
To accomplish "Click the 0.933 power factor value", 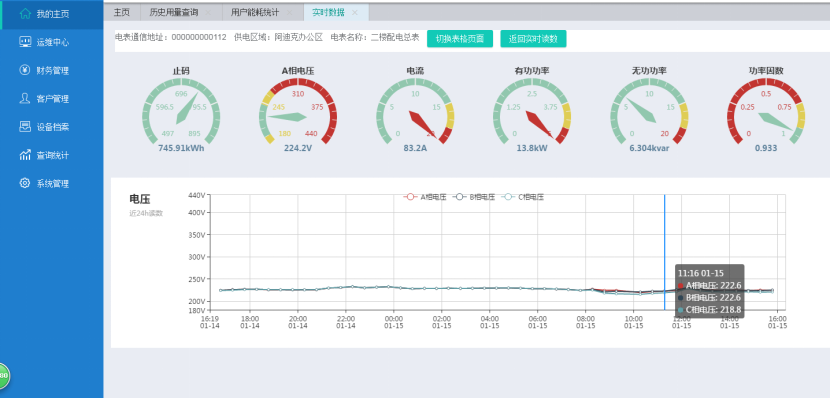I will [766, 148].
